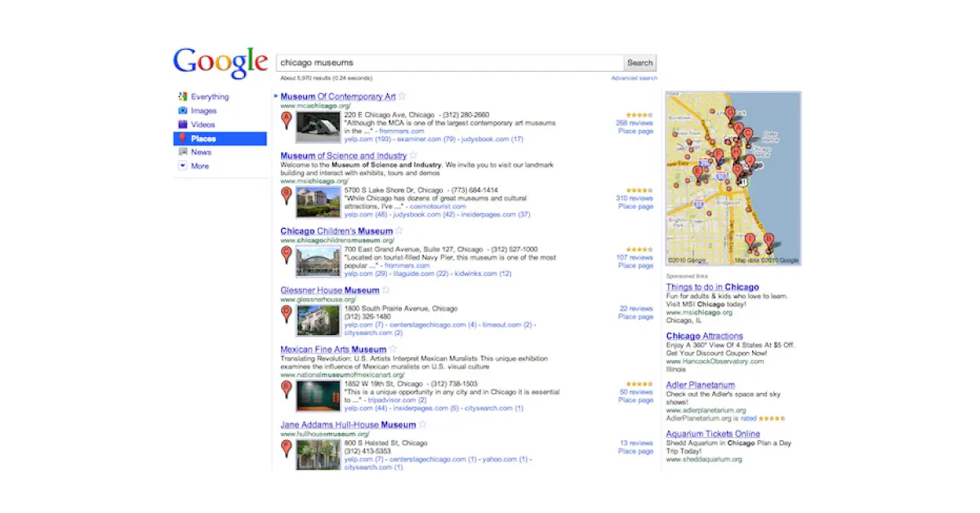
Task: Click the Images camera icon
Action: (183, 110)
